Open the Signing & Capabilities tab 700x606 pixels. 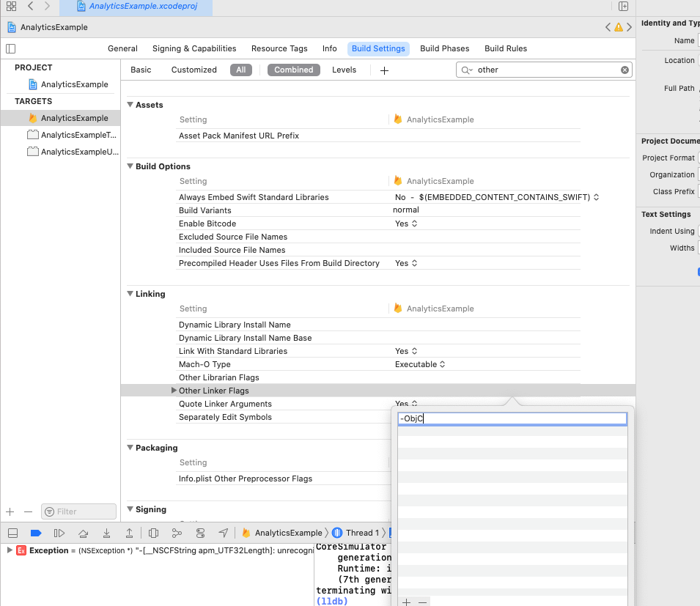pos(194,48)
